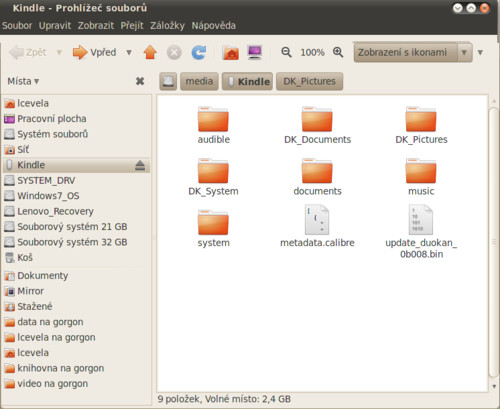Go forward with the Vpřed button
Image resolution: width=500 pixels, height=409 pixels.
click(x=95, y=52)
